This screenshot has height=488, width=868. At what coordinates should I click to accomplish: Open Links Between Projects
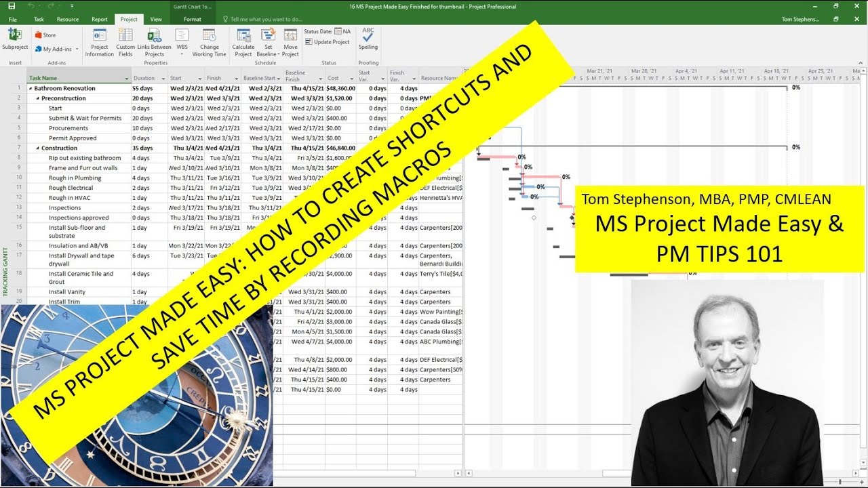pyautogui.click(x=154, y=43)
